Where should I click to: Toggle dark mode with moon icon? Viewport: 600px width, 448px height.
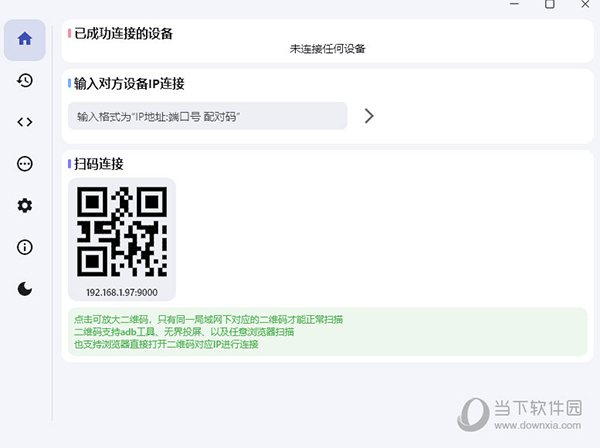tap(25, 289)
